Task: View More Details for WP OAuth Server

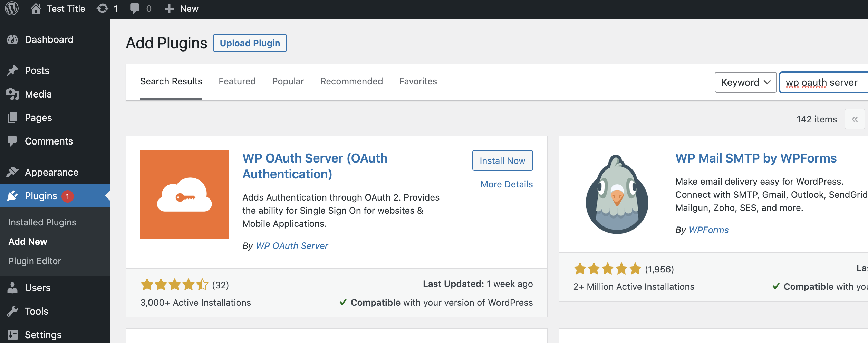Action: [x=507, y=184]
